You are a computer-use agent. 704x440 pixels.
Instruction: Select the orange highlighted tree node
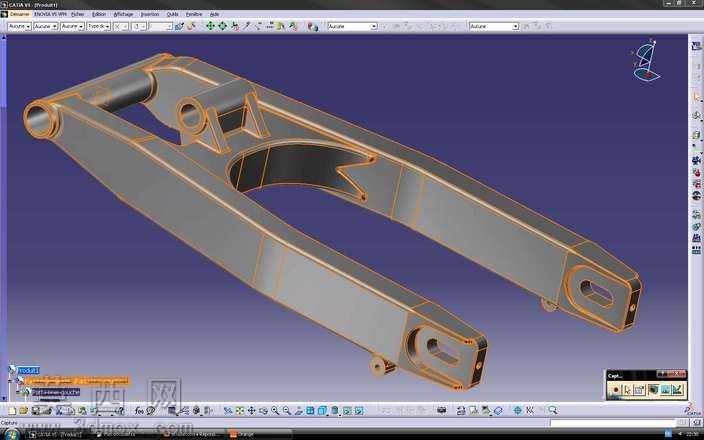77,382
